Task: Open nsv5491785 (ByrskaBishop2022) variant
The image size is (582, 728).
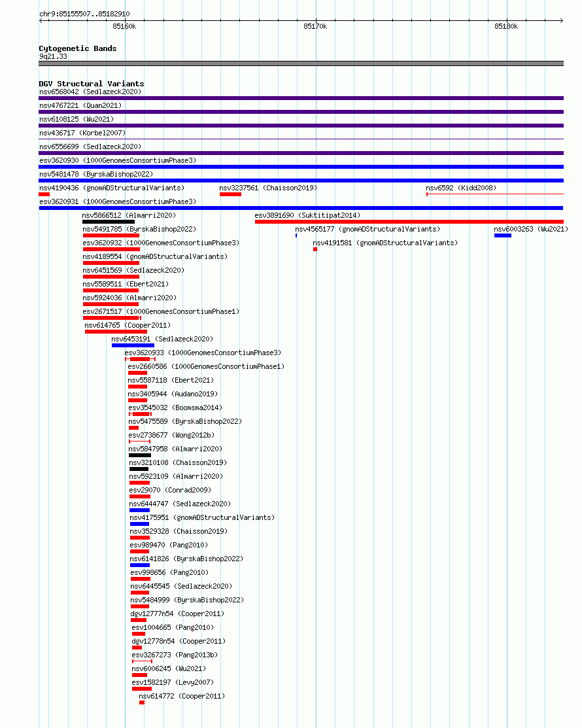Action: (139, 229)
